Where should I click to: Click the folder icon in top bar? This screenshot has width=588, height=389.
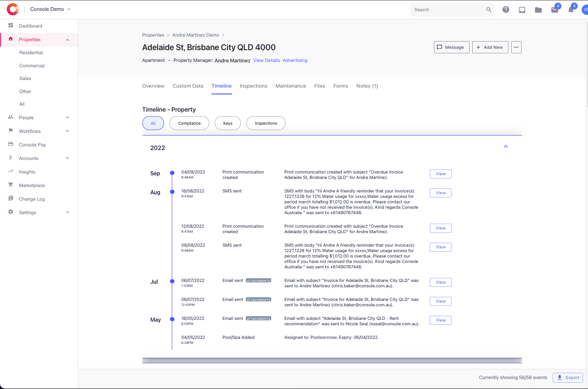click(538, 9)
